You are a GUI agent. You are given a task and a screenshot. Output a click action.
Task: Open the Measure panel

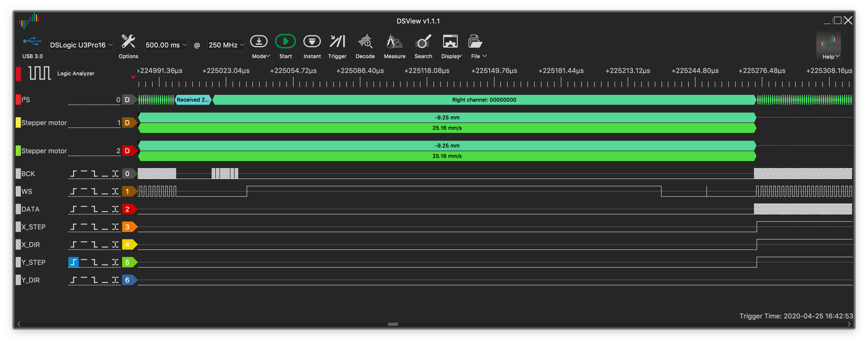click(394, 42)
